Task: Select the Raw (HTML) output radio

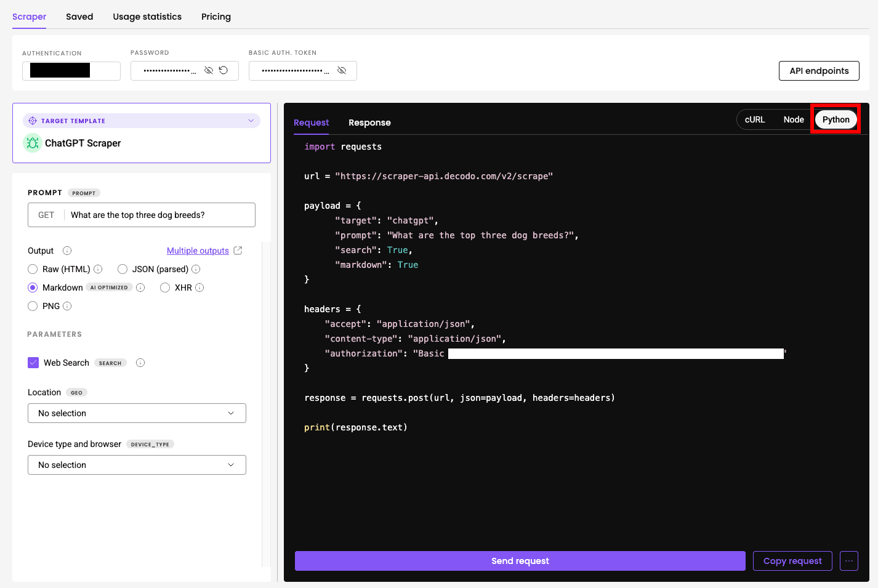Action: click(33, 269)
